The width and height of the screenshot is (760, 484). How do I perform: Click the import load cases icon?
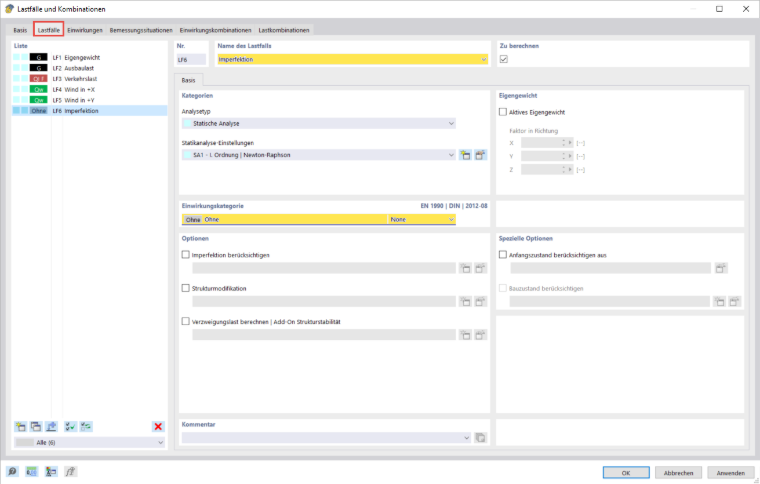(x=51, y=426)
